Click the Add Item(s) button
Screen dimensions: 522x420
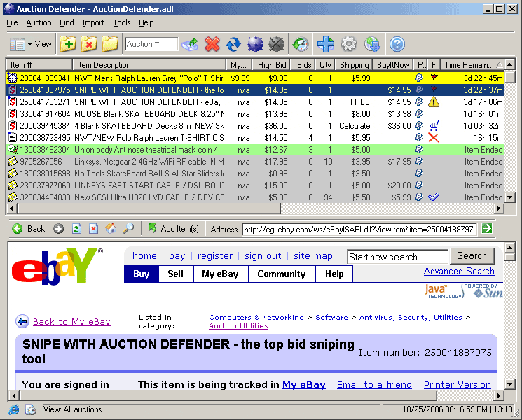coord(173,229)
